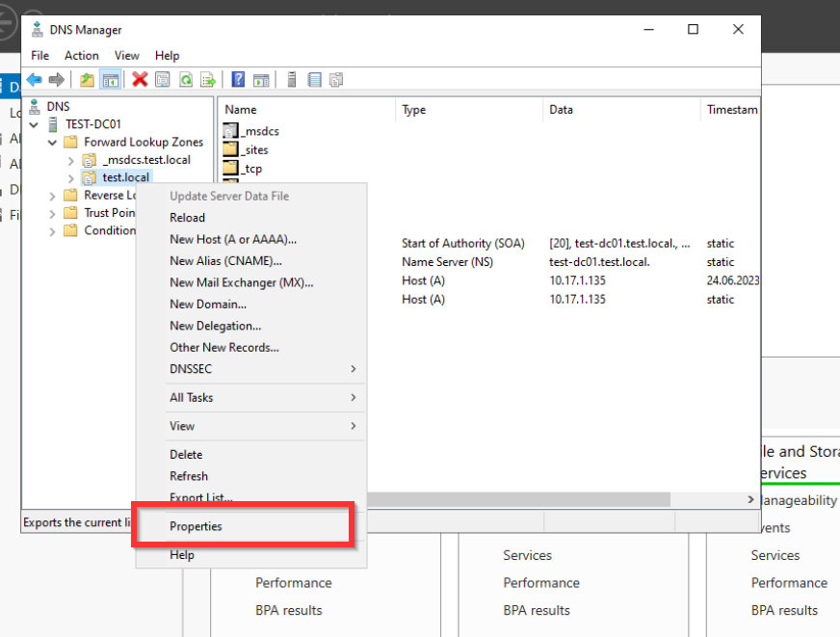Click the New Zone copy icon
Screen dimensions: 840x637
[336, 80]
